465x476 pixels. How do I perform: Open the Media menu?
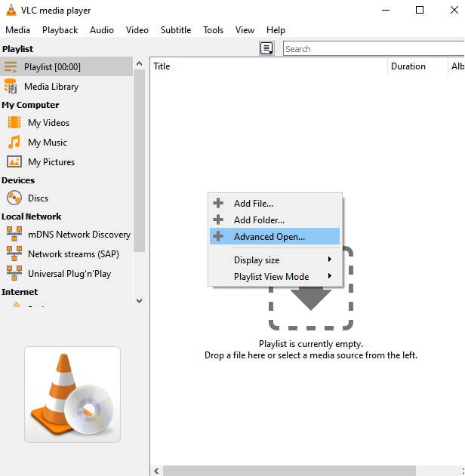17,30
